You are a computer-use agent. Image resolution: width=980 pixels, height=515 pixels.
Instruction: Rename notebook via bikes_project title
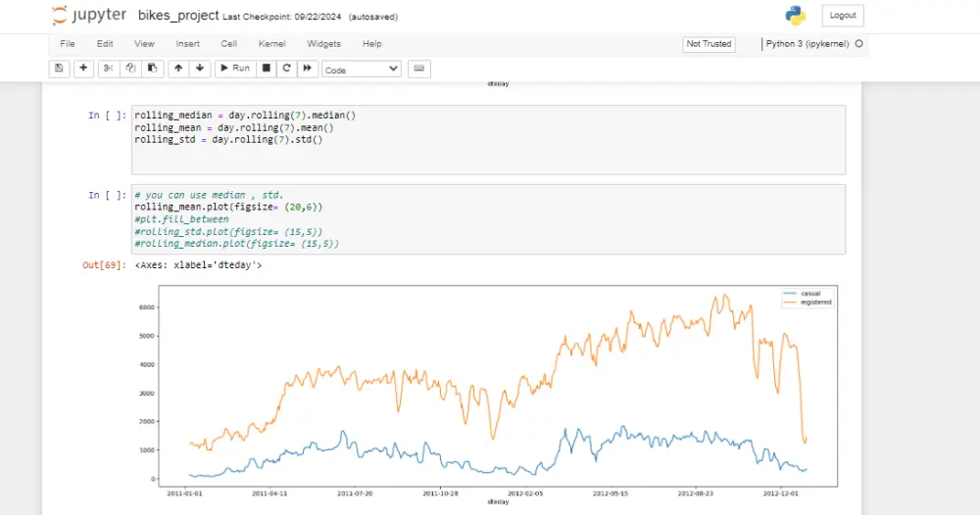point(178,16)
